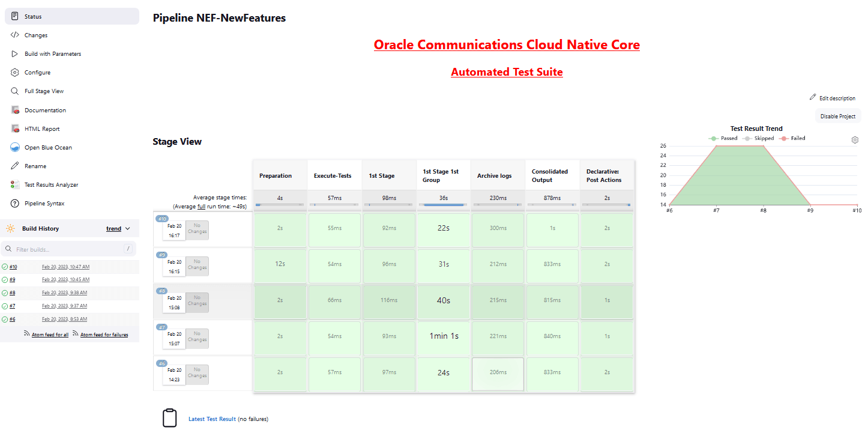Select the Configure gear icon
Image resolution: width=868 pixels, height=430 pixels.
(x=14, y=72)
